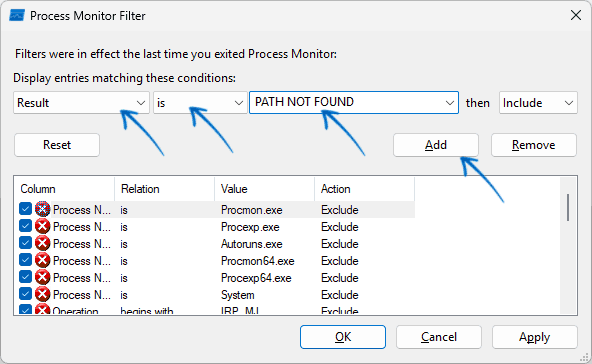Click the exclude icon on the Procmon.exe row

[43, 209]
